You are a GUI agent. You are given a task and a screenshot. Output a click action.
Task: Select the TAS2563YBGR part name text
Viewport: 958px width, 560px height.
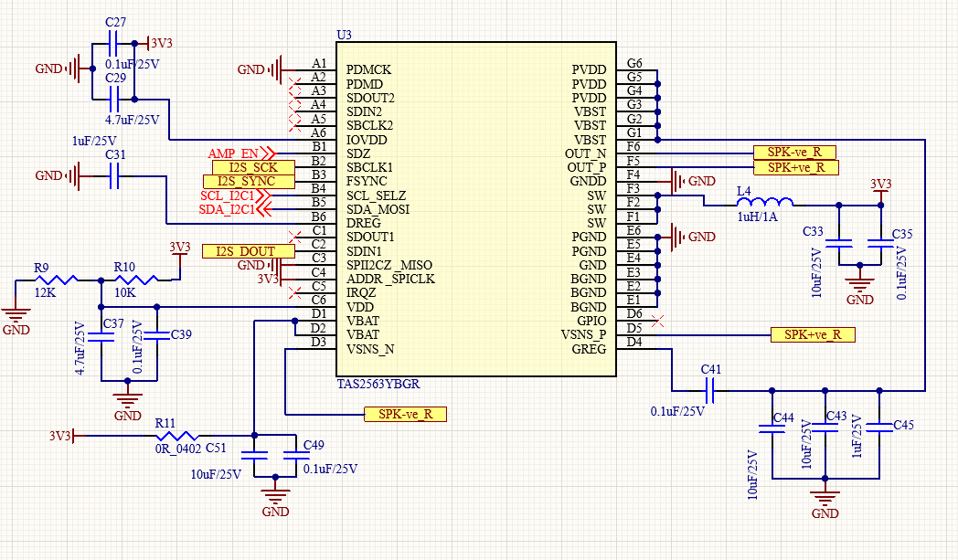tap(378, 384)
